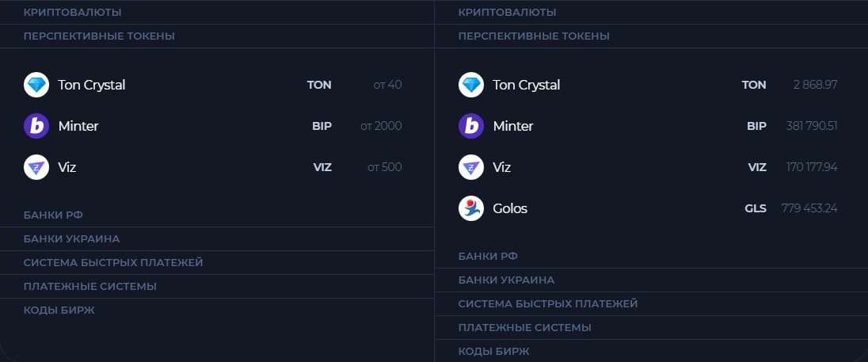Click the Minter icon in right panel
Screen dimensions: 868x362
click(x=471, y=126)
